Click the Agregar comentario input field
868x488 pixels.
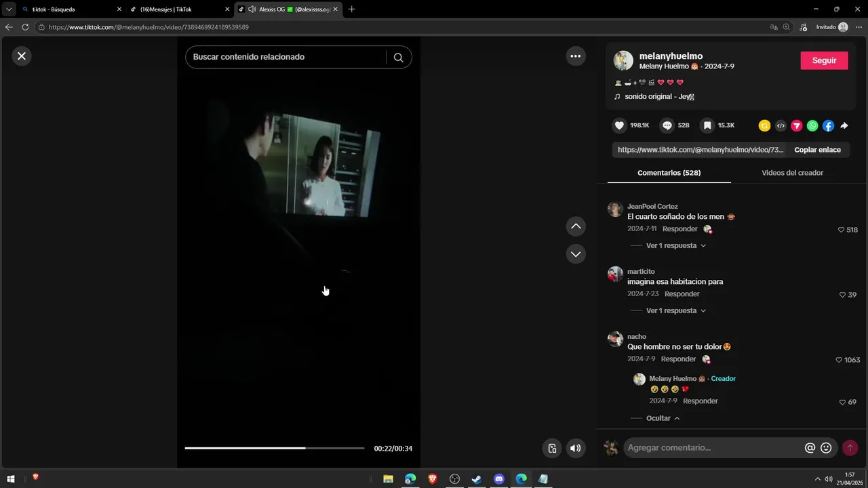pyautogui.click(x=714, y=448)
